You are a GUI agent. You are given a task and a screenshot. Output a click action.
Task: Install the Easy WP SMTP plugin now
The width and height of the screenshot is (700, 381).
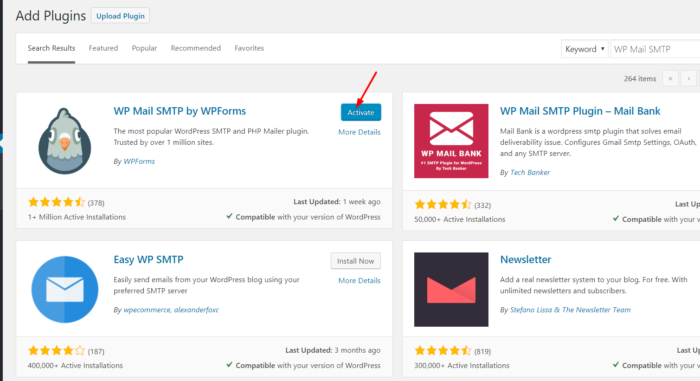[355, 261]
